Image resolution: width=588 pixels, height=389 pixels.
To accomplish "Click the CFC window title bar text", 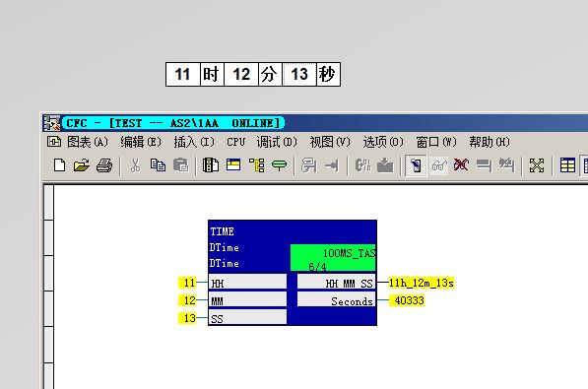I will tap(173, 123).
